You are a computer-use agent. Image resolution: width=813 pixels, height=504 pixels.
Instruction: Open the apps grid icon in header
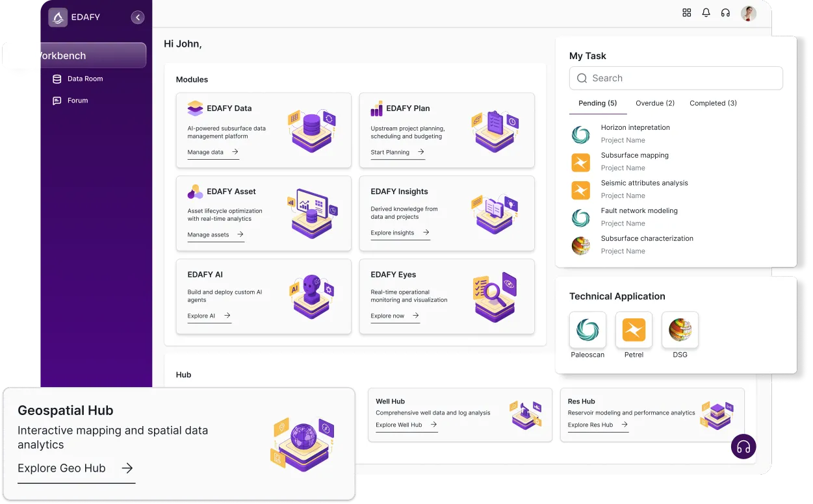(686, 12)
